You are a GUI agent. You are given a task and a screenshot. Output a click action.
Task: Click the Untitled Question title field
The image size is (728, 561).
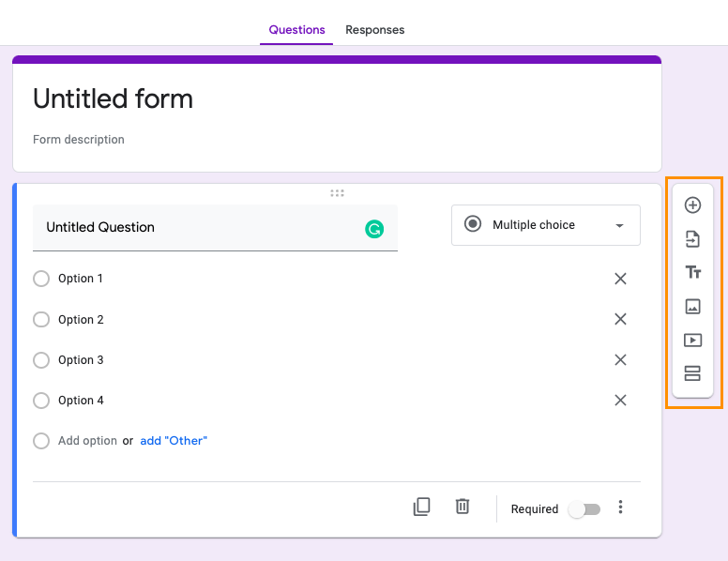pyautogui.click(x=197, y=228)
